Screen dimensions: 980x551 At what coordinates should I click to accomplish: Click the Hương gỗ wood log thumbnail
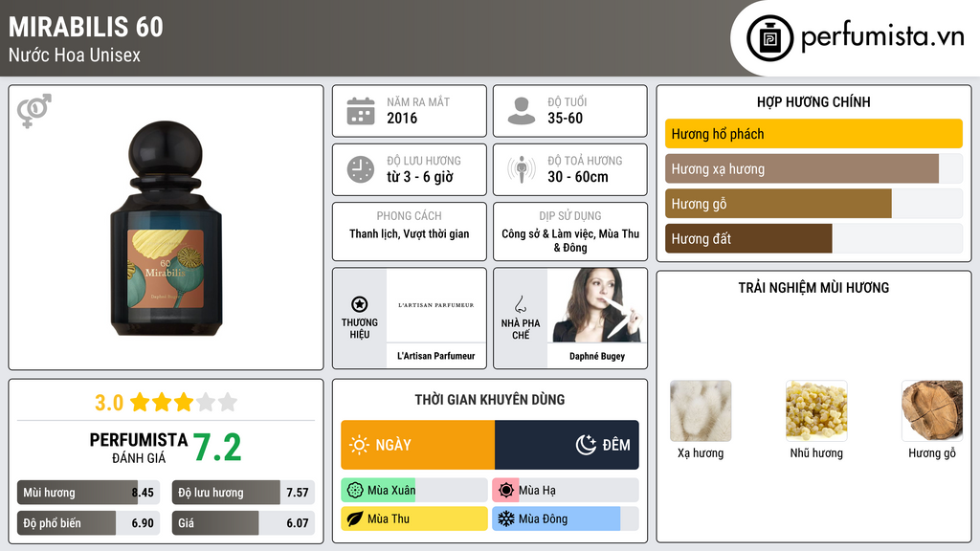[932, 411]
